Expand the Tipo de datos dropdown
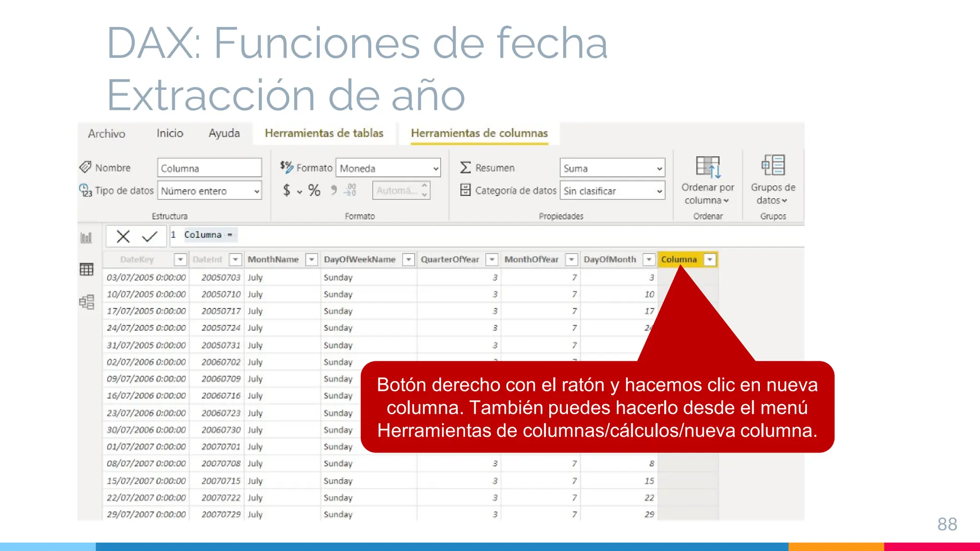The image size is (980, 551). 256,191
